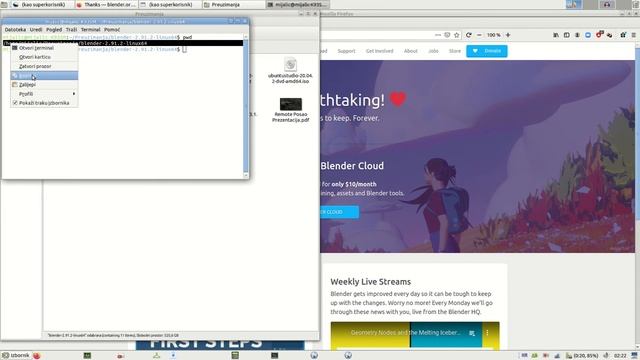Click the red extension icon with badge
The height and width of the screenshot is (360, 640).
click(x=599, y=35)
